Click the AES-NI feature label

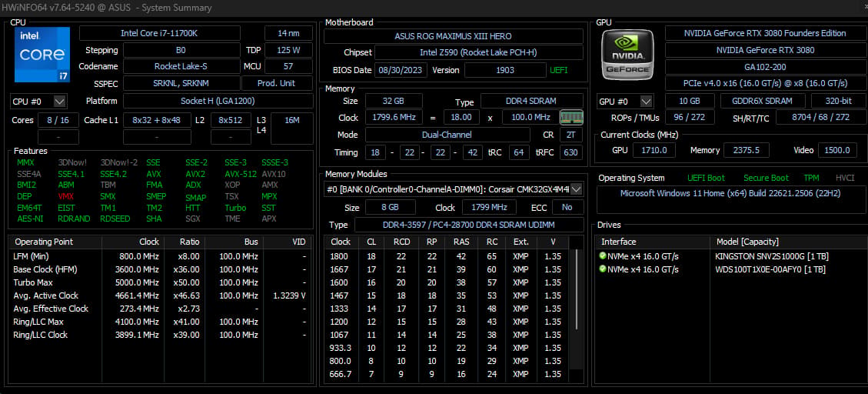[x=28, y=219]
